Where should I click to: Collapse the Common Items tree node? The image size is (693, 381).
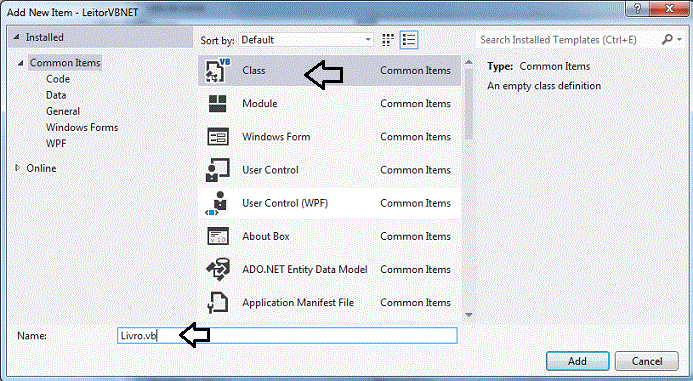(x=20, y=63)
